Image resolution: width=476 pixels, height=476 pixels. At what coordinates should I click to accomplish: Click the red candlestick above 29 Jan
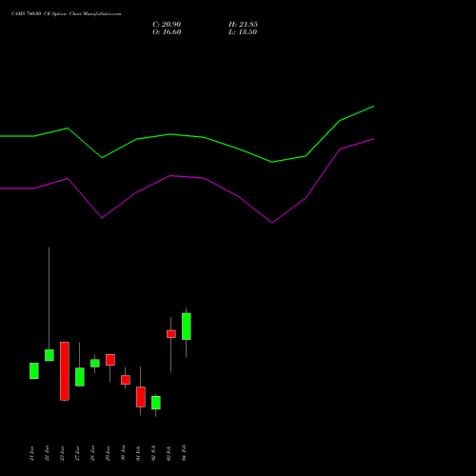point(110,360)
